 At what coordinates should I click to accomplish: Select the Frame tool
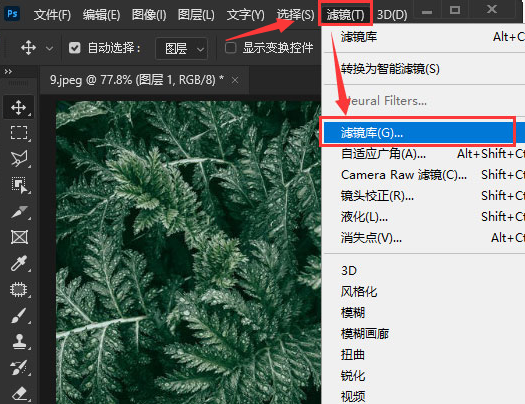[19, 237]
